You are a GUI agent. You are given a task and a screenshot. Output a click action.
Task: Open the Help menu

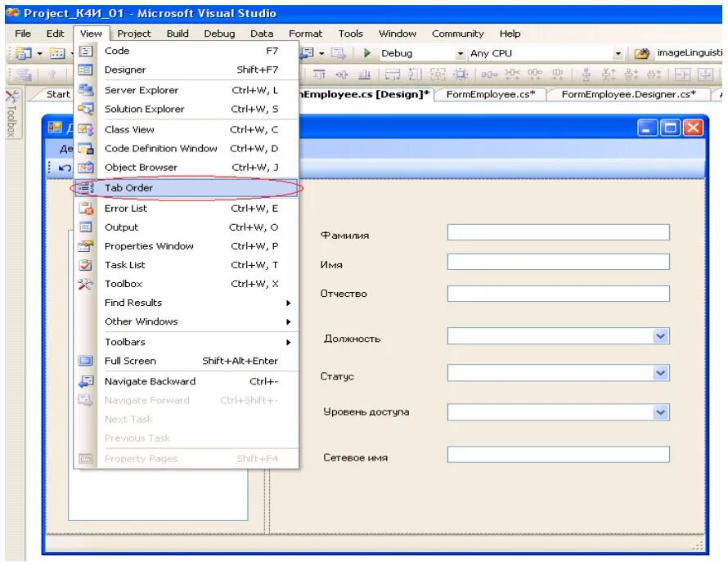510,34
